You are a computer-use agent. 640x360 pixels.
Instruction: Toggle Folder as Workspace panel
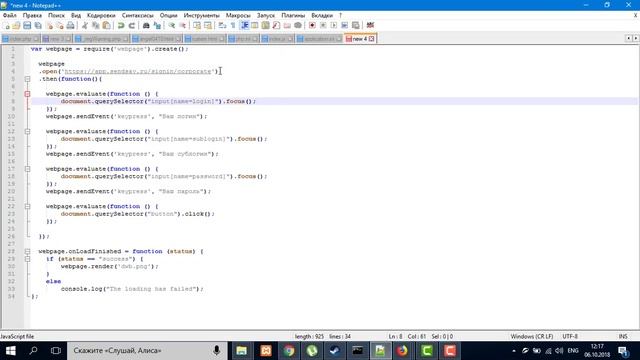click(287, 25)
